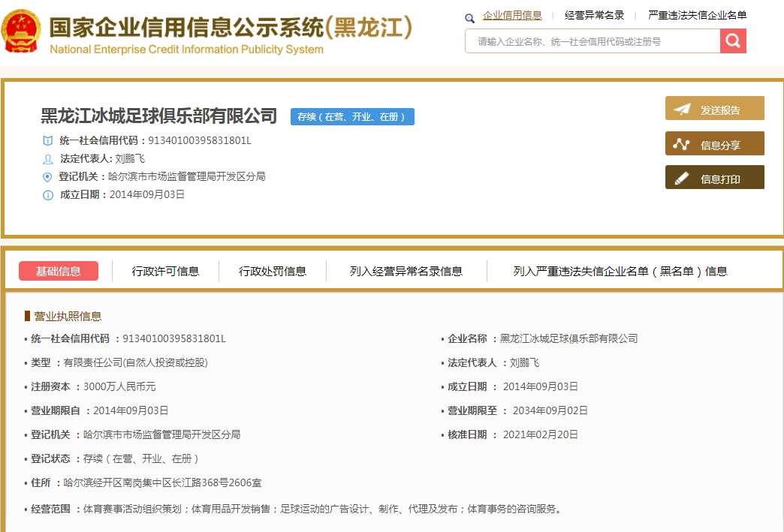This screenshot has height=532, width=784.
Task: Click the red search button
Action: [733, 41]
